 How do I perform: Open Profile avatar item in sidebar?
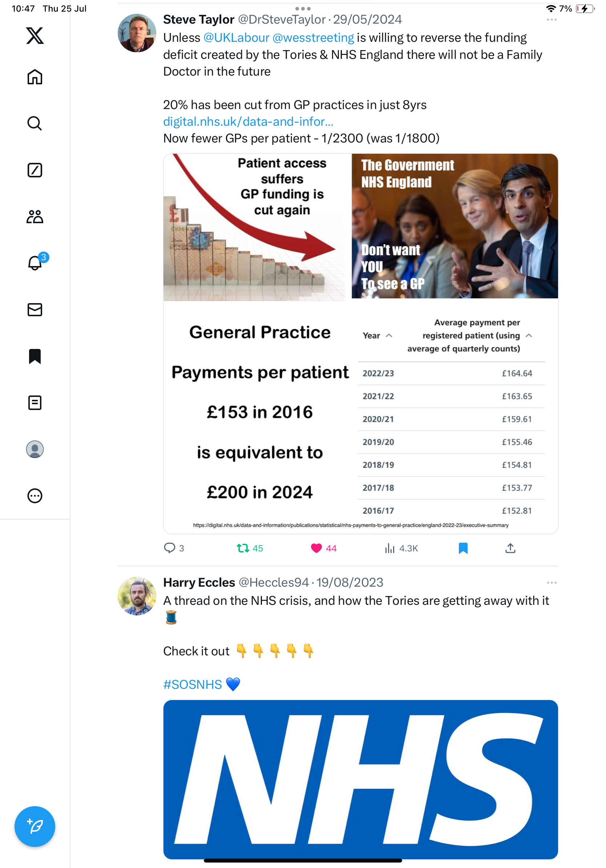coord(35,449)
